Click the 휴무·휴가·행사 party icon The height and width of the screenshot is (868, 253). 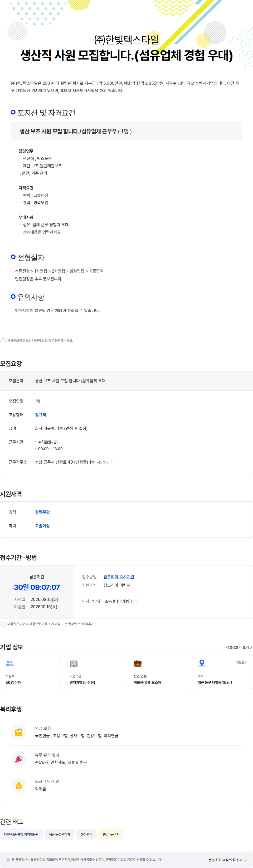pos(19,759)
